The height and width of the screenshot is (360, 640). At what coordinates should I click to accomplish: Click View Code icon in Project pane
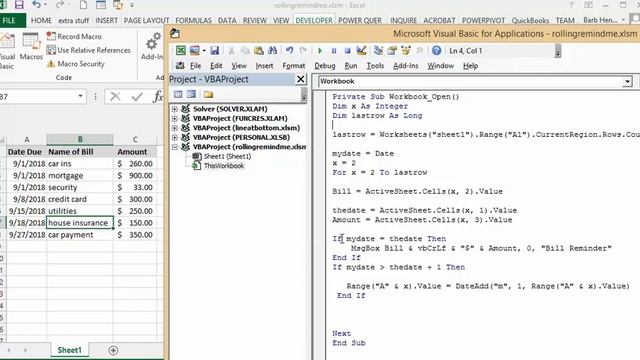point(178,94)
